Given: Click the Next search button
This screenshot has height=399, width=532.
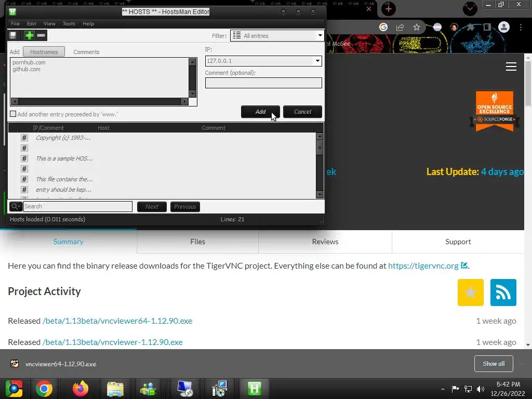Looking at the screenshot, I should click(x=152, y=207).
